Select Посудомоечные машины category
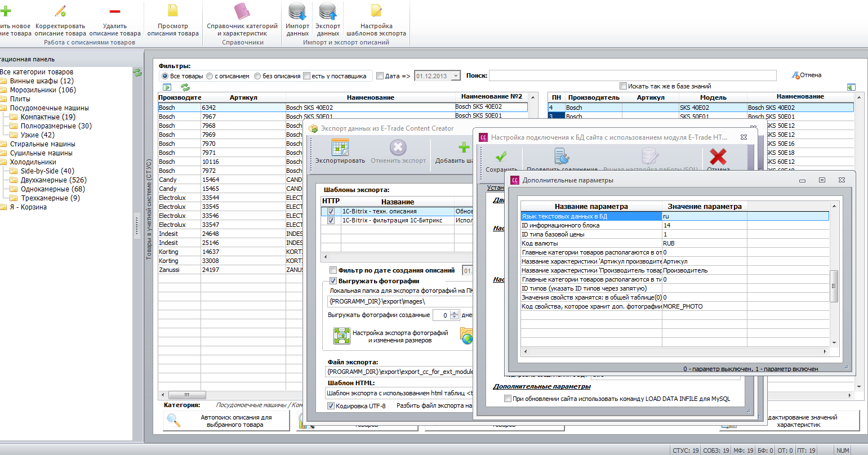The width and height of the screenshot is (868, 455). [x=50, y=108]
